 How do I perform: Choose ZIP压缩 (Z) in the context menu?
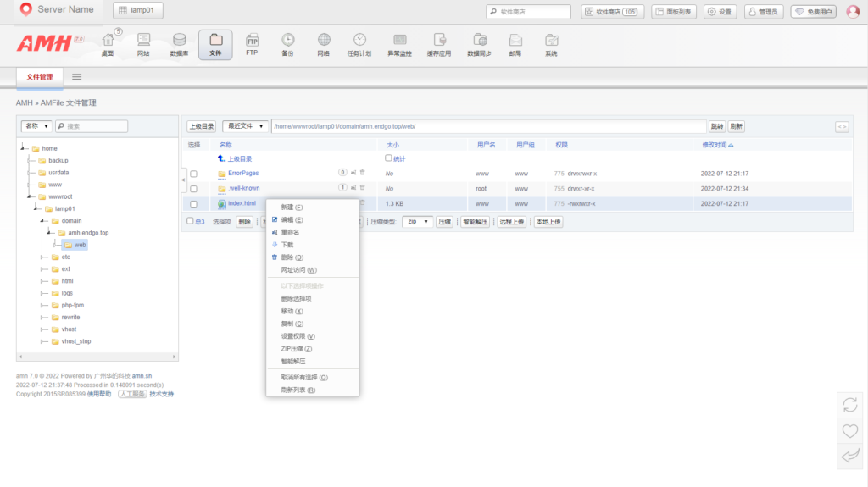(x=312, y=349)
